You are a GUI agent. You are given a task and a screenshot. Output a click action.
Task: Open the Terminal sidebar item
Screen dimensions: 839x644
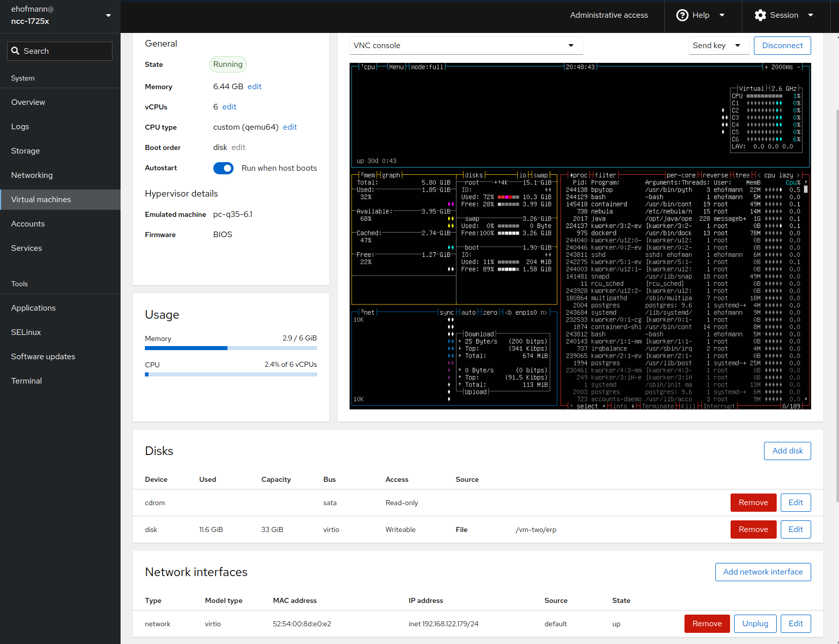(x=26, y=381)
